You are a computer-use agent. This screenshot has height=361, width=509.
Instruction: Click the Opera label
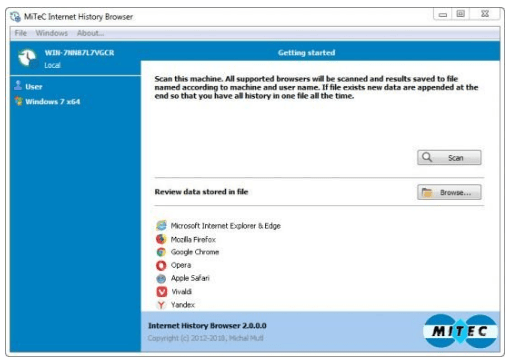181,265
